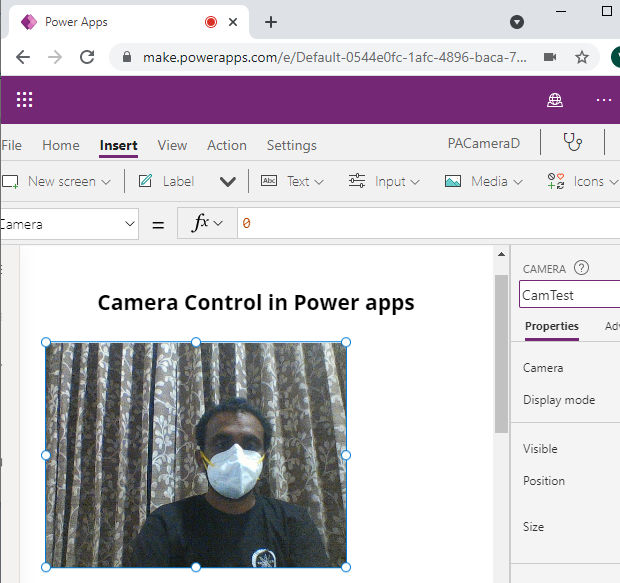Click the camera permission icon in address bar
Viewport: 620px width, 583px height.
(550, 57)
